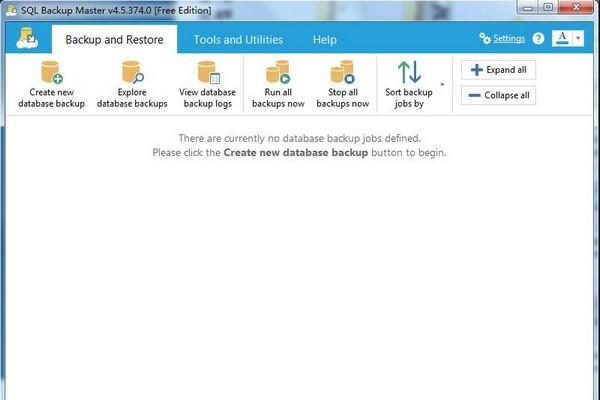Click the Create new database backup icon

coord(52,72)
